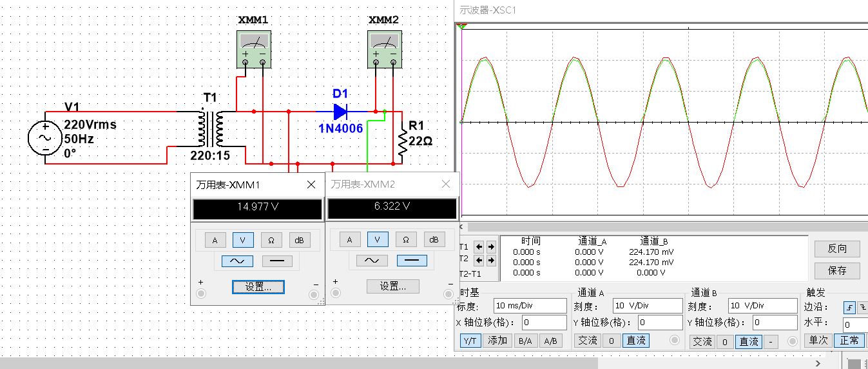Select the D1 1N4006 diode symbol
The width and height of the screenshot is (868, 369).
coord(341,112)
